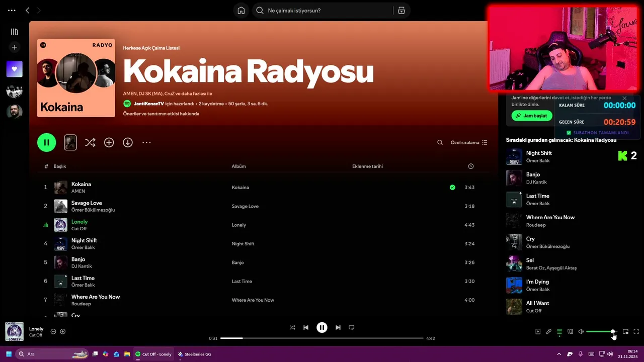644x362 pixels.
Task: Open the Night Shift album link
Action: pyautogui.click(x=243, y=244)
